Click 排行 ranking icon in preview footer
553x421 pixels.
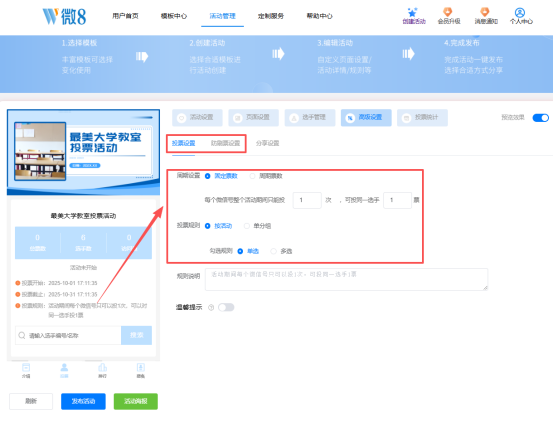coord(102,367)
